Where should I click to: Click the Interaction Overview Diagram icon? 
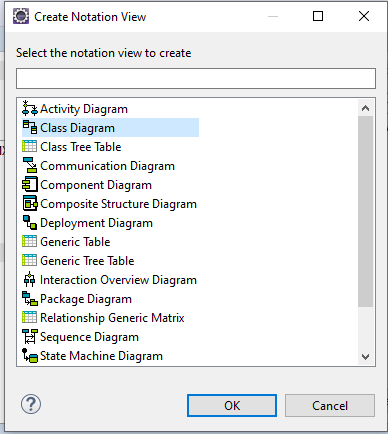coord(30,279)
